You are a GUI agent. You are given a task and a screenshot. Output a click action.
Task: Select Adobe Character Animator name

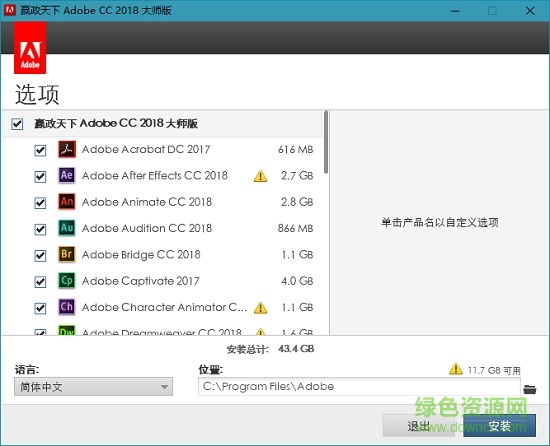pos(165,307)
